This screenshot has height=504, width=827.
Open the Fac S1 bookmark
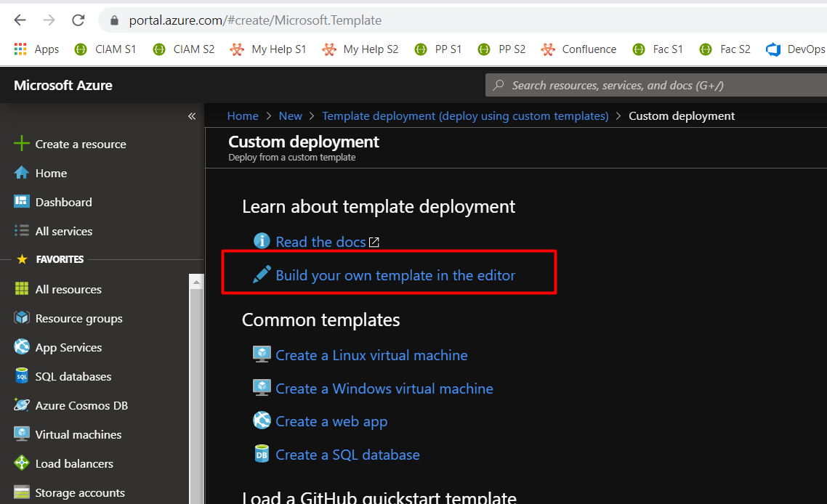(x=658, y=49)
